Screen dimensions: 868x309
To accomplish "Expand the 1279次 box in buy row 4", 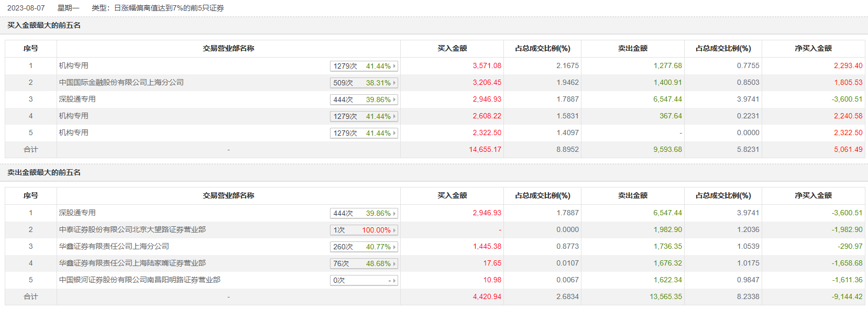I will click(x=364, y=116).
